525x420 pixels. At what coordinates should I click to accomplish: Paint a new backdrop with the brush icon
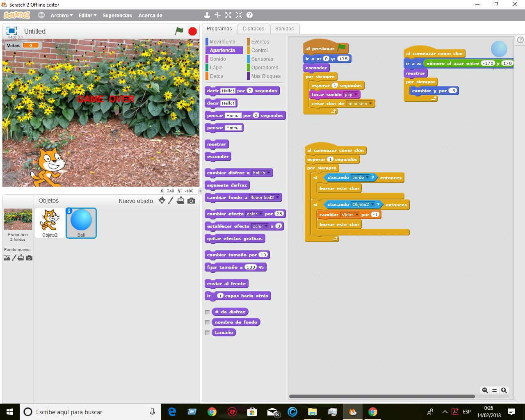coord(14,257)
